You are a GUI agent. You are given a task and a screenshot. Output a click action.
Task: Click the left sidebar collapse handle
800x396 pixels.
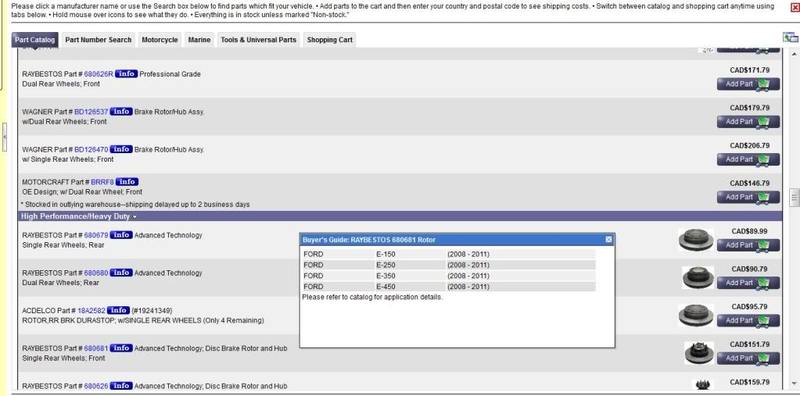pyautogui.click(x=5, y=137)
